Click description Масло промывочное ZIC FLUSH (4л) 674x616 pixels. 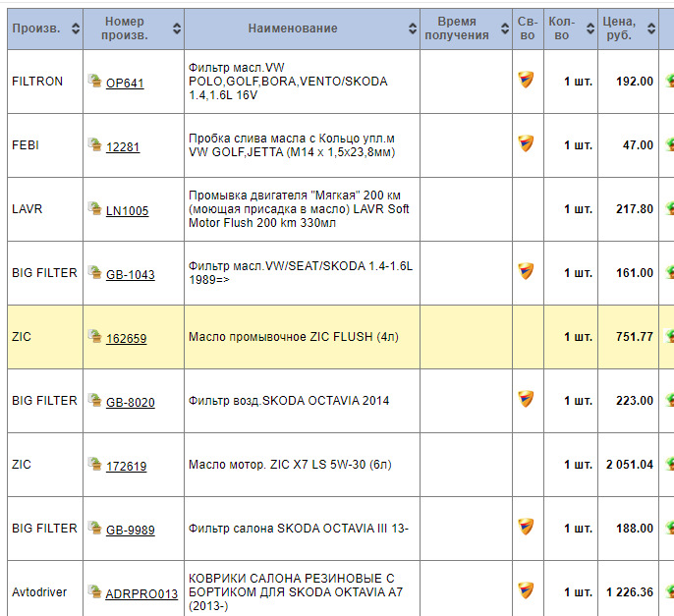click(294, 337)
